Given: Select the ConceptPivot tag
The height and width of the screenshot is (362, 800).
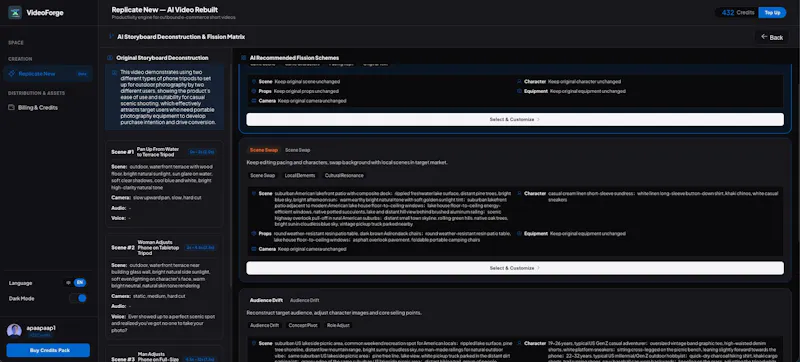Looking at the screenshot, I should 303,325.
